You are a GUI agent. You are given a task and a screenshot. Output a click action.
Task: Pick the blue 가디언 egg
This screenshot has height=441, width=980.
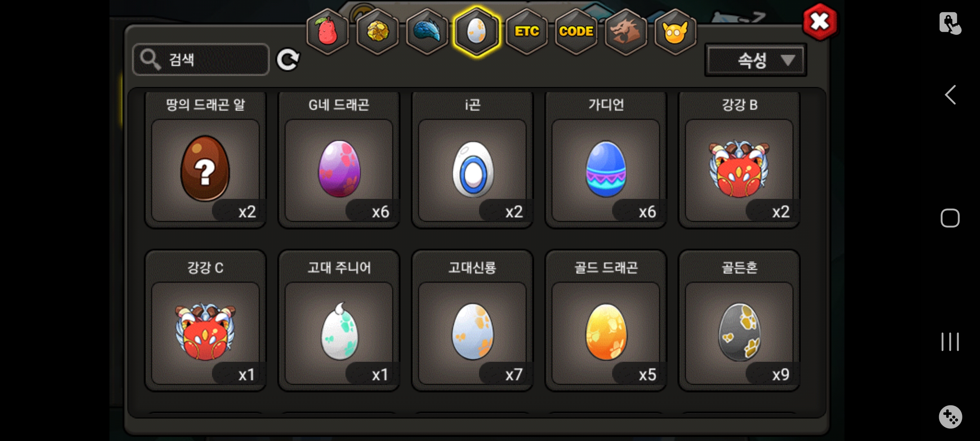606,160
